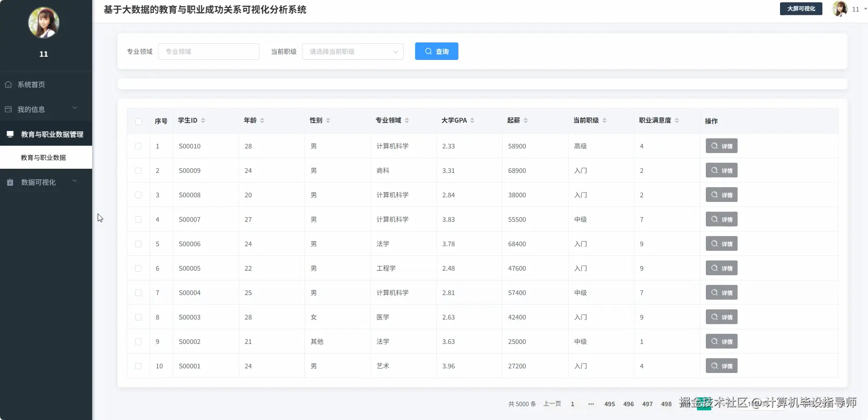Click the 共 5000 条 total count
The image size is (868, 420).
point(522,404)
